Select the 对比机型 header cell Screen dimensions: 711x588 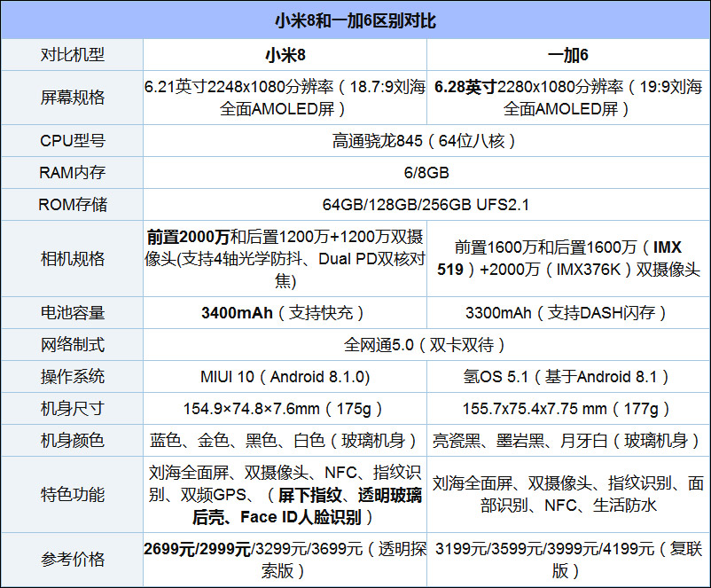72,55
